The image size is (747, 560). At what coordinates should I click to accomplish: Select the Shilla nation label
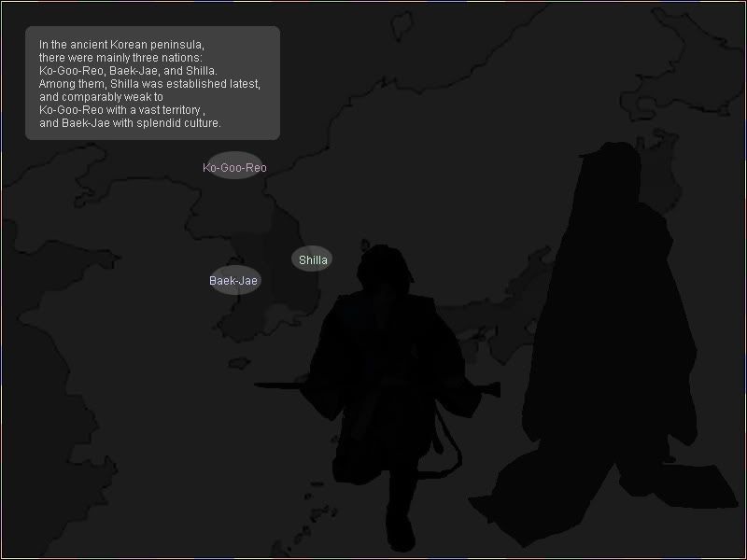pos(313,260)
